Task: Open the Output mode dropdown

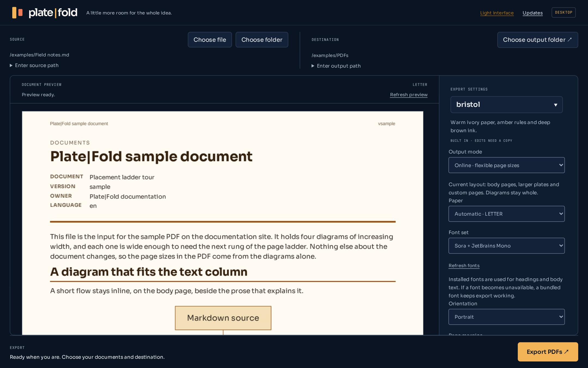Action: click(x=506, y=165)
